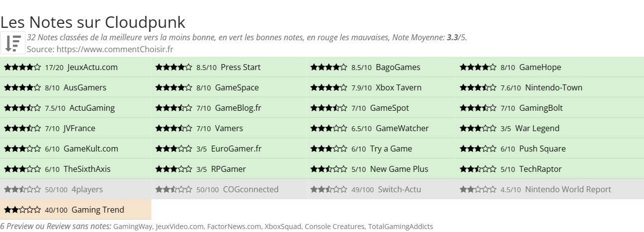Click the stars next to TechRaptor
Viewport: 644px width, 232px height.
coord(478,169)
